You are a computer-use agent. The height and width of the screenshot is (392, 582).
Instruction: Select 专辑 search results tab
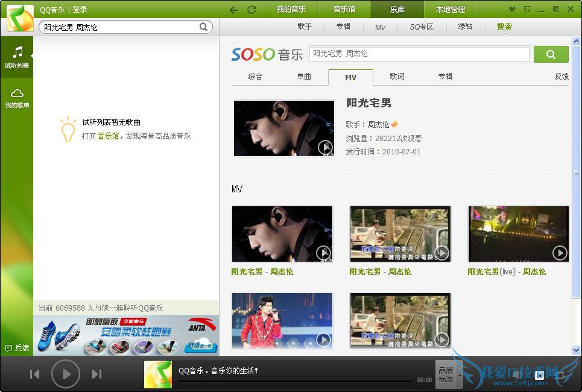click(446, 77)
